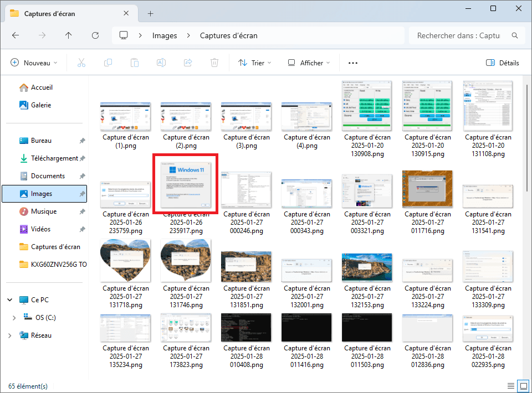532x393 pixels.
Task: Click the Paste clipboard icon
Action: tap(135, 63)
